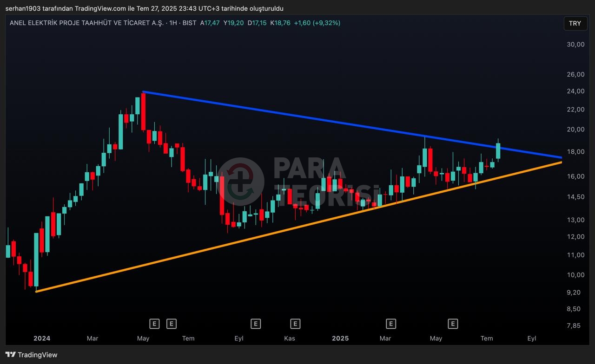Click the 20,00 price axis label
This screenshot has width=595, height=364.
[x=575, y=129]
